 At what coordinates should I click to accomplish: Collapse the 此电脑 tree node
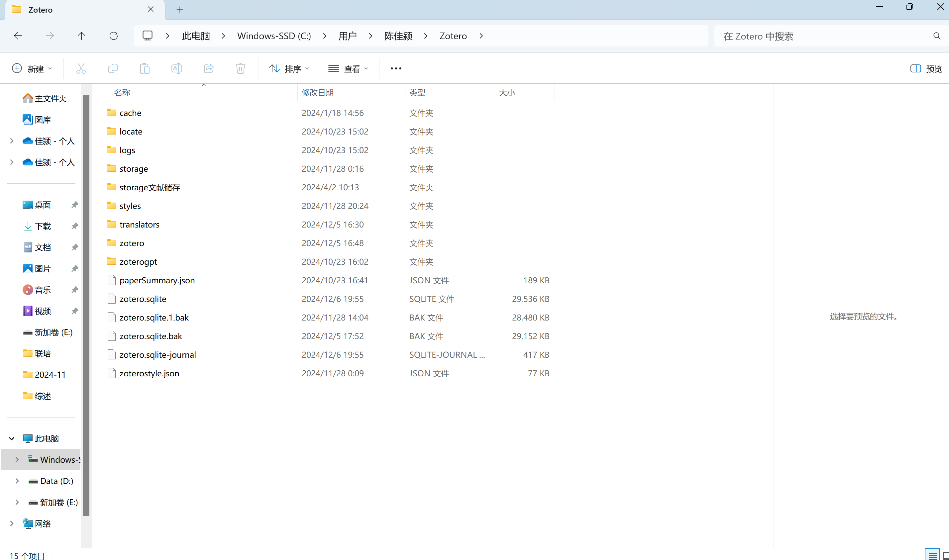click(12, 438)
